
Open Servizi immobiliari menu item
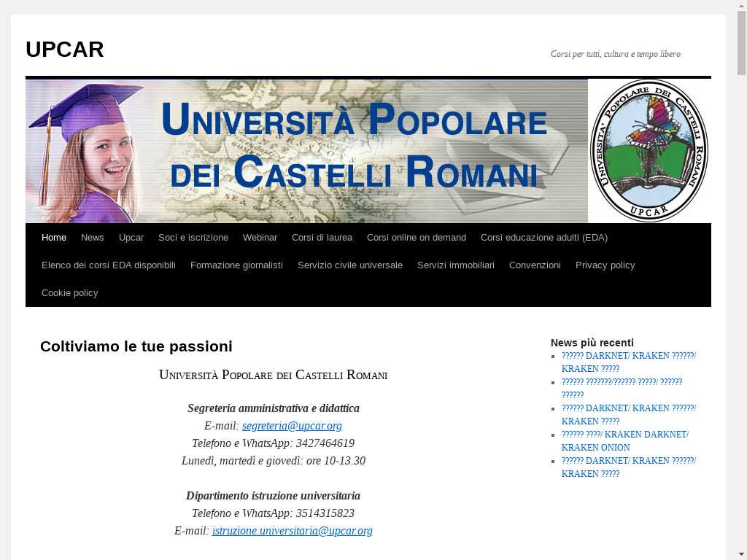(456, 265)
